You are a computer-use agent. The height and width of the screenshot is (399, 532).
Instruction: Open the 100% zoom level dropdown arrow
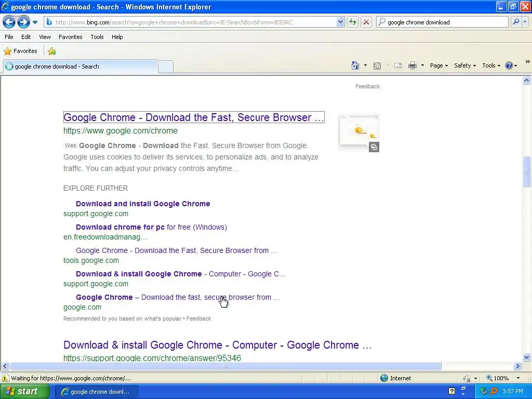[518, 378]
